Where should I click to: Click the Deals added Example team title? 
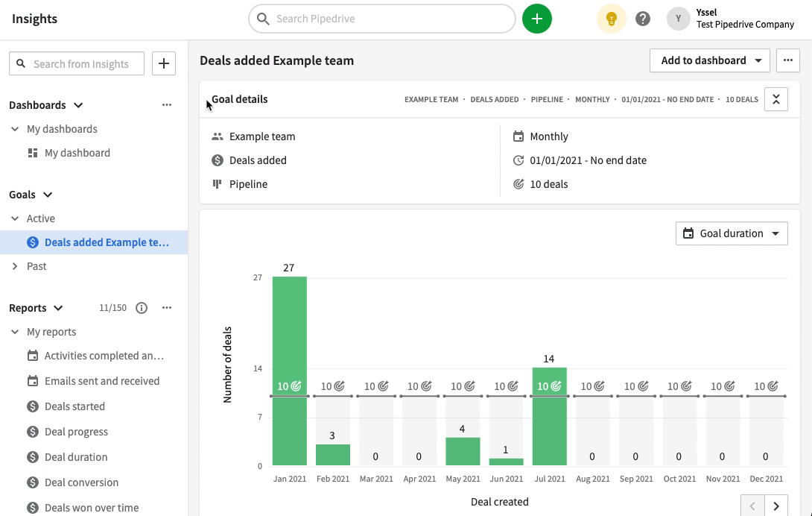(x=276, y=60)
